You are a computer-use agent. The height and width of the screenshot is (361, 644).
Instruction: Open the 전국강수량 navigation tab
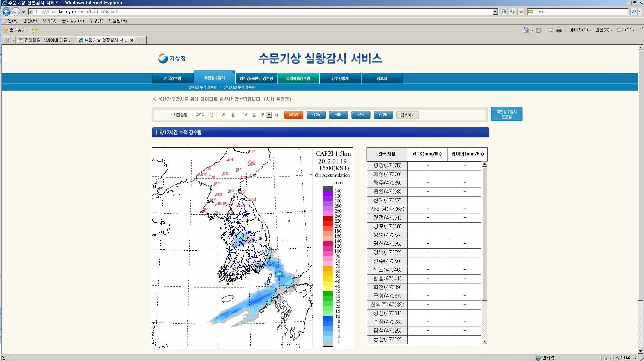coord(172,79)
